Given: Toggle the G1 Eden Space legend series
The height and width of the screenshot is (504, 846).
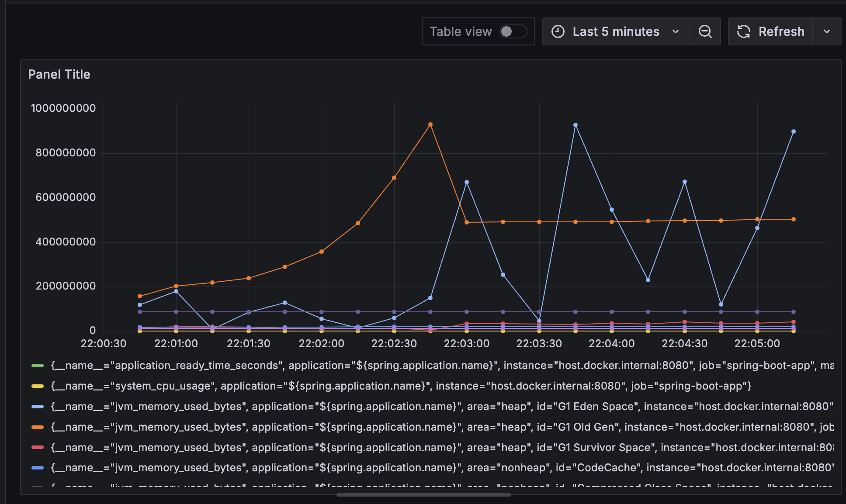Looking at the screenshot, I should [442, 407].
